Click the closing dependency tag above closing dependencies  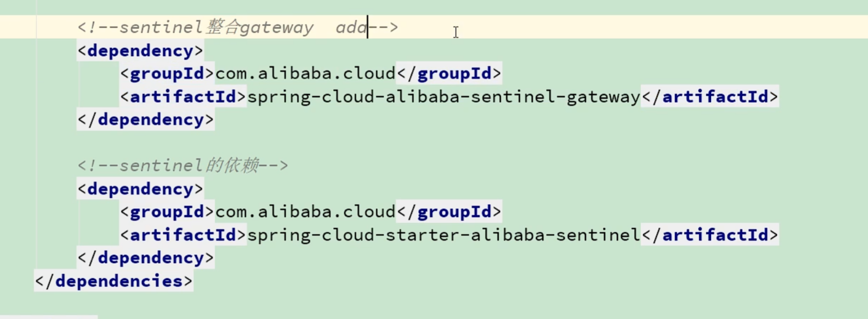coord(145,258)
